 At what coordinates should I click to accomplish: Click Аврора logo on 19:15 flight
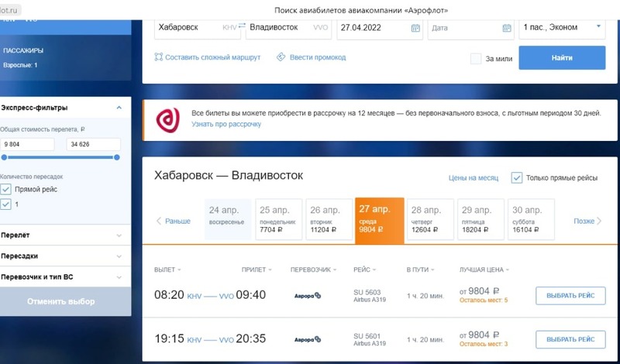tap(308, 339)
